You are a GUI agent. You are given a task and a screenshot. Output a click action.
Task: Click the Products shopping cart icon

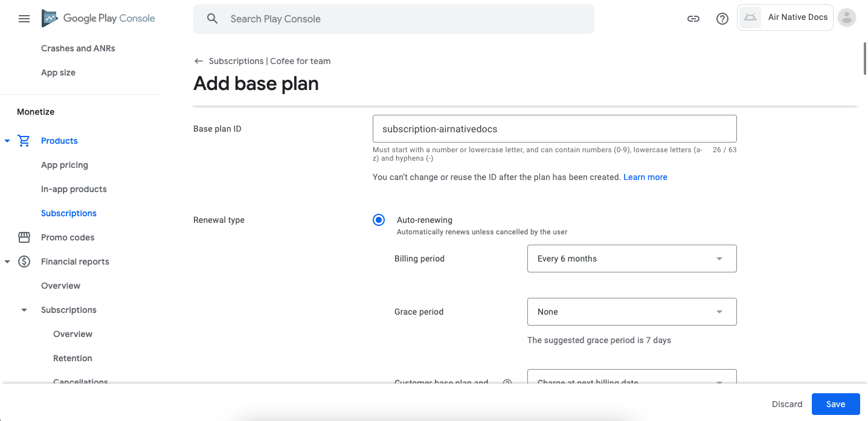(x=24, y=141)
